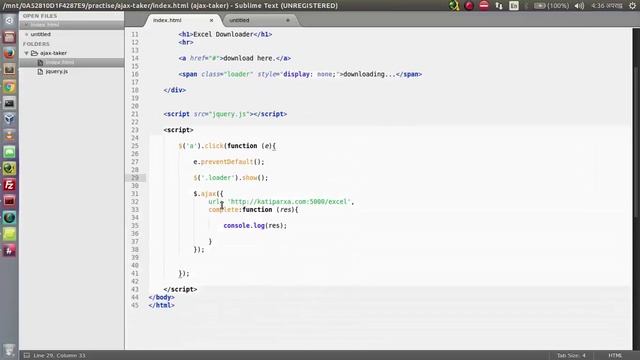Click the white square keyboard tray indicator
The image size is (640, 360).
click(x=514, y=6)
